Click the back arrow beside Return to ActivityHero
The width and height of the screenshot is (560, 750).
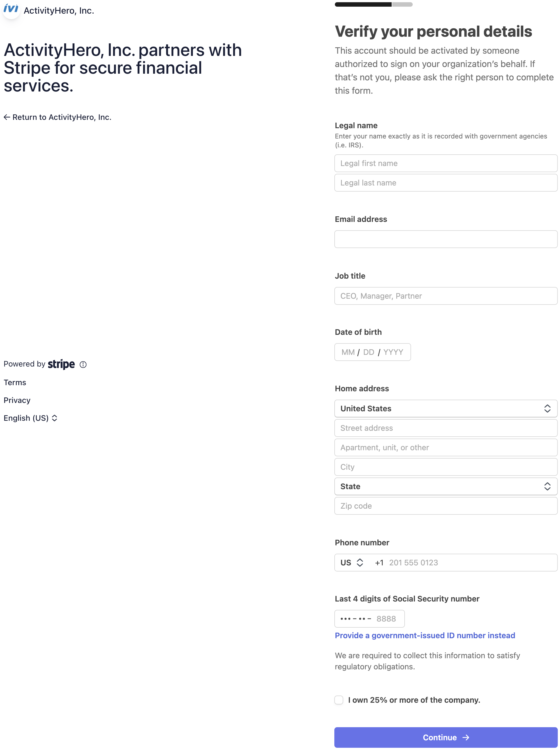coord(7,117)
